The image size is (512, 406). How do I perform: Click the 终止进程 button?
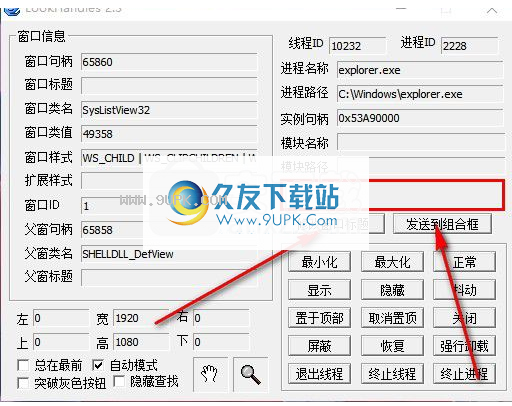(x=464, y=374)
